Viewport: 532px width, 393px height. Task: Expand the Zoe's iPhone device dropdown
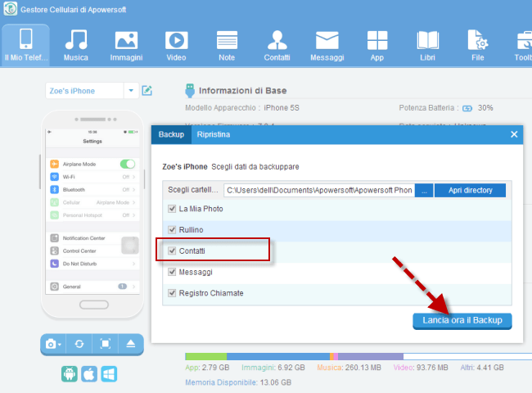(131, 91)
